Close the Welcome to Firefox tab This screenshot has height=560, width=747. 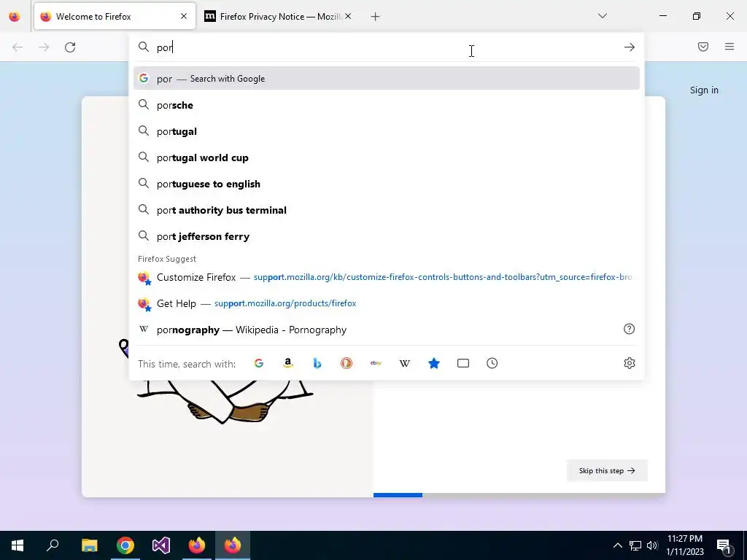184,16
